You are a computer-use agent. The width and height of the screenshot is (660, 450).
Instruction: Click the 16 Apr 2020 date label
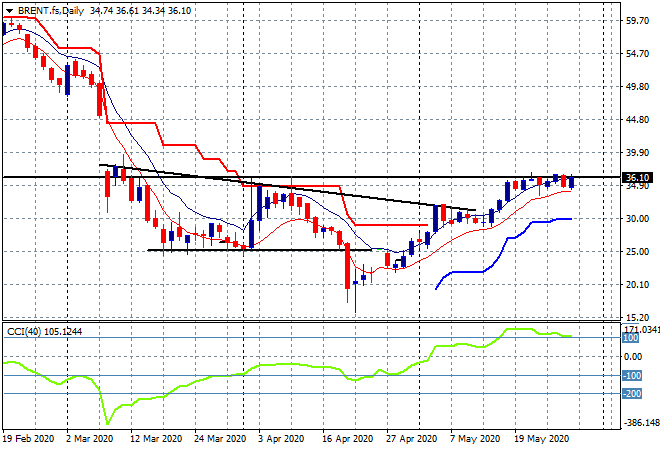347,439
